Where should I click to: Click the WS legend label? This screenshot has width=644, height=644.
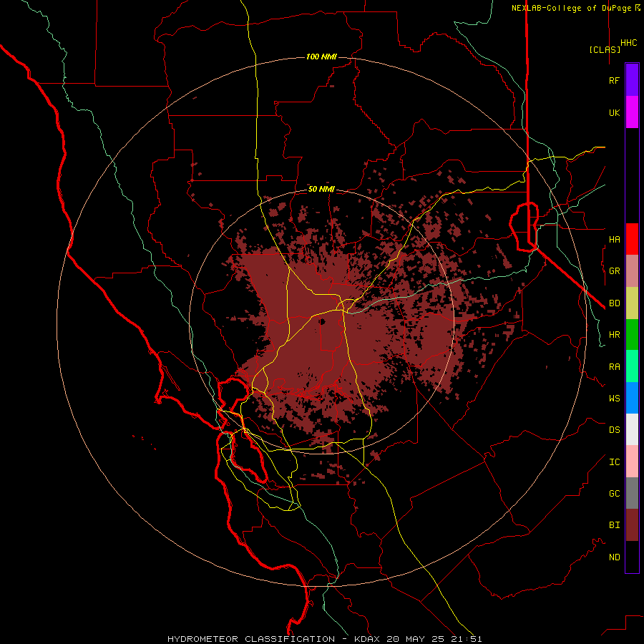[614, 398]
